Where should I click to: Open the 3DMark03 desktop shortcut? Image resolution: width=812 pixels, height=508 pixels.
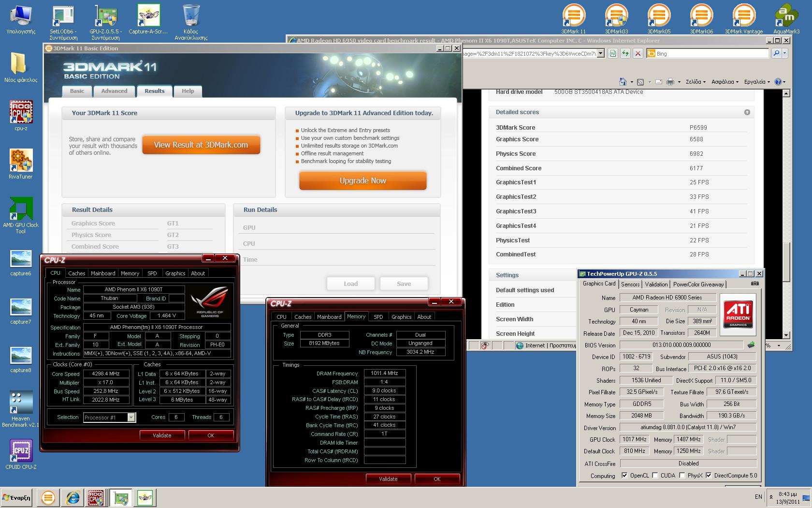pyautogui.click(x=616, y=19)
